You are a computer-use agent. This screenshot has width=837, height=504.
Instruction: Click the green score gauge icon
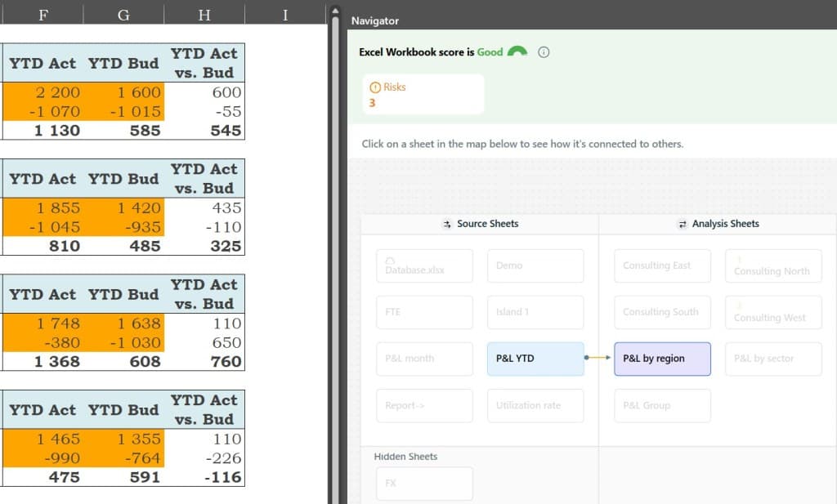[516, 51]
